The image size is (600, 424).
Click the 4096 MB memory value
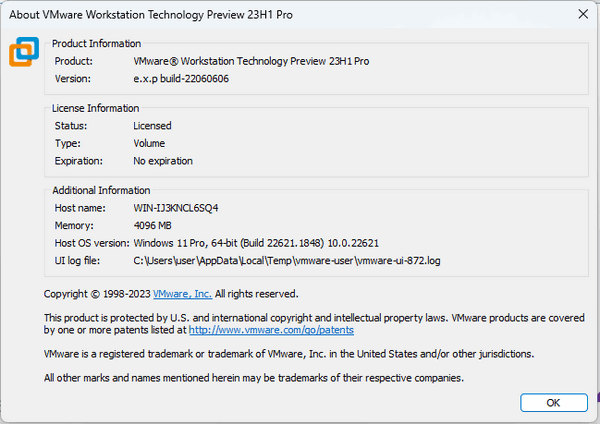[155, 225]
